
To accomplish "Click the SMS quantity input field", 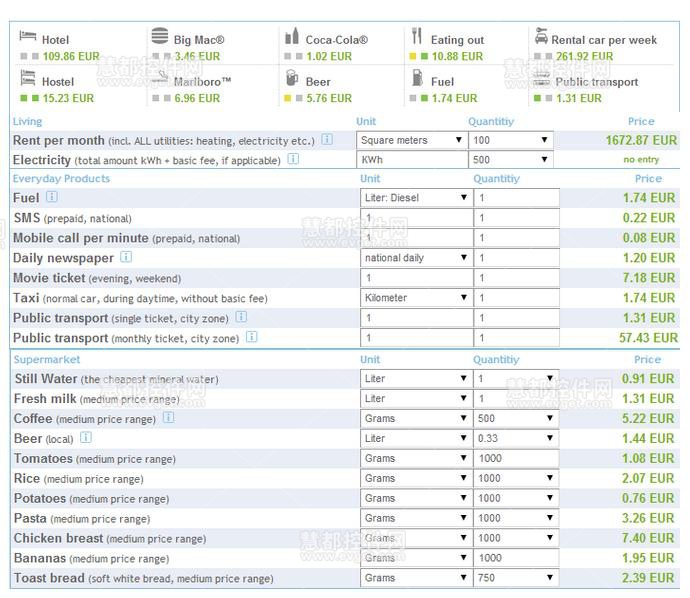I will (x=516, y=218).
